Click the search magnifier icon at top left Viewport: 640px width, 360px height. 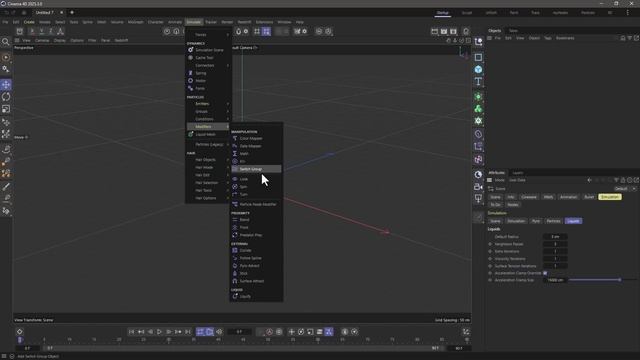click(x=6, y=42)
